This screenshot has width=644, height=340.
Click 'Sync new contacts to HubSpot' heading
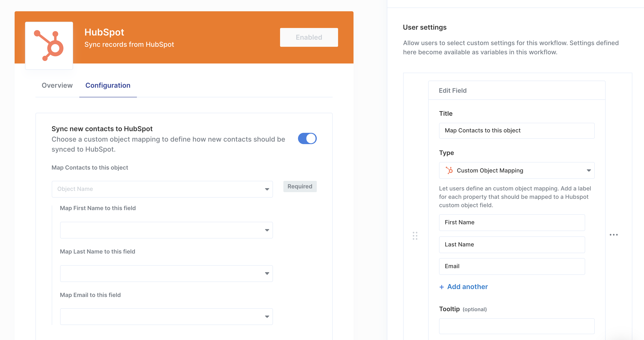coord(102,129)
